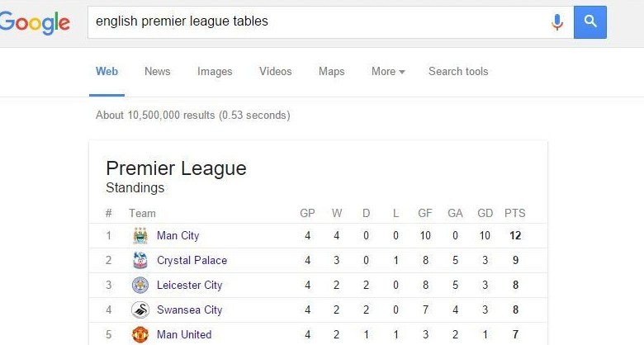Click the Leicester City crest icon

click(140, 285)
